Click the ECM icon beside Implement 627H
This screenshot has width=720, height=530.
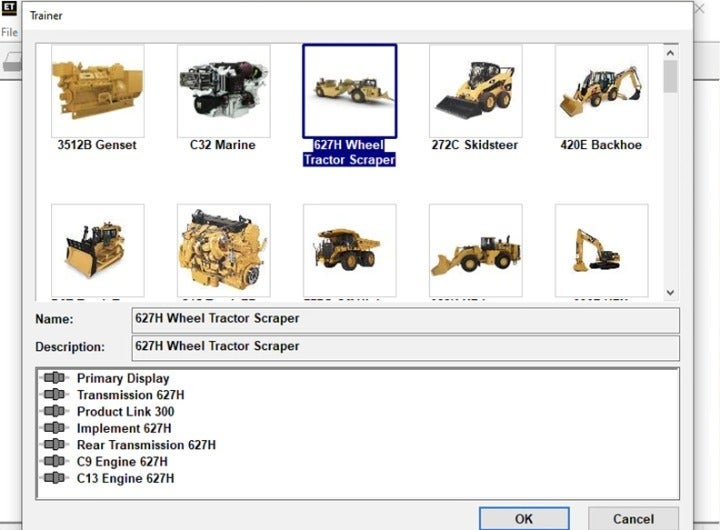click(55, 428)
